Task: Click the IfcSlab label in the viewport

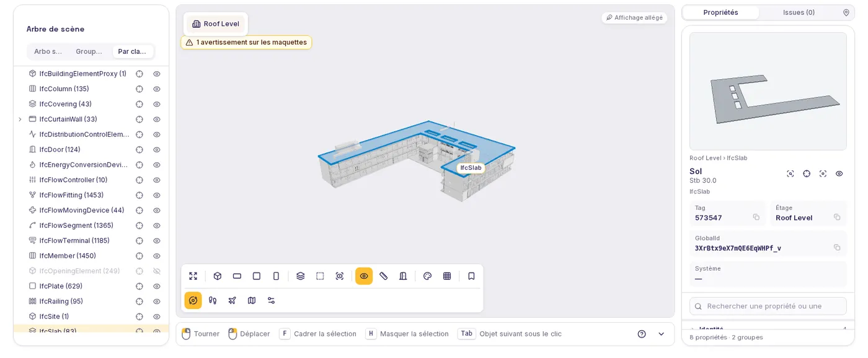Action: (x=471, y=168)
